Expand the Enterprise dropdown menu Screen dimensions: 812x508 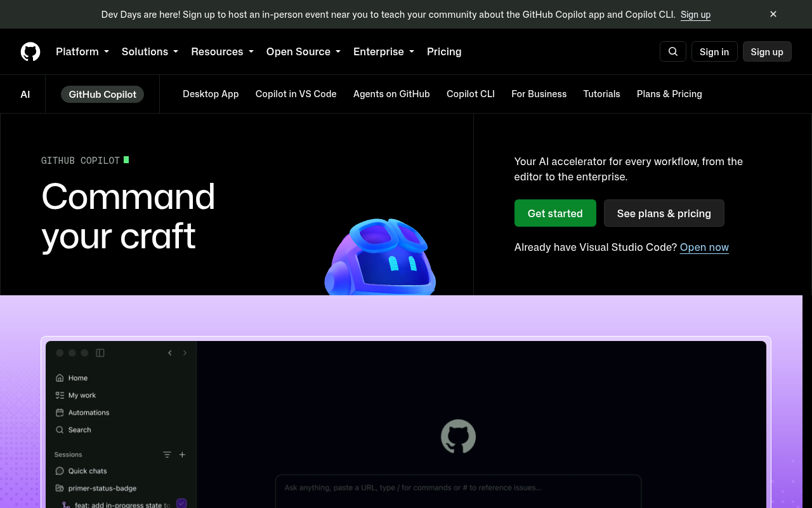(384, 51)
